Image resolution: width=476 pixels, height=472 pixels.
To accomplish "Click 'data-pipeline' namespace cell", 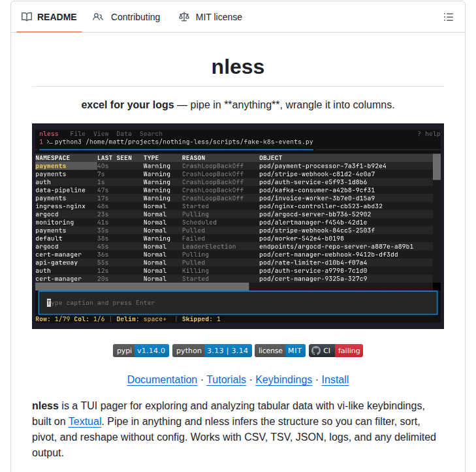I will (x=60, y=190).
